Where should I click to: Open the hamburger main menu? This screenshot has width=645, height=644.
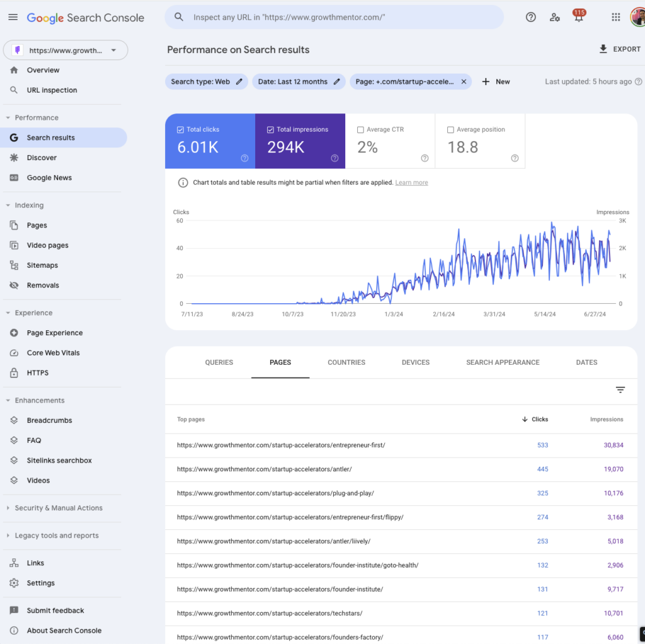coord(13,17)
